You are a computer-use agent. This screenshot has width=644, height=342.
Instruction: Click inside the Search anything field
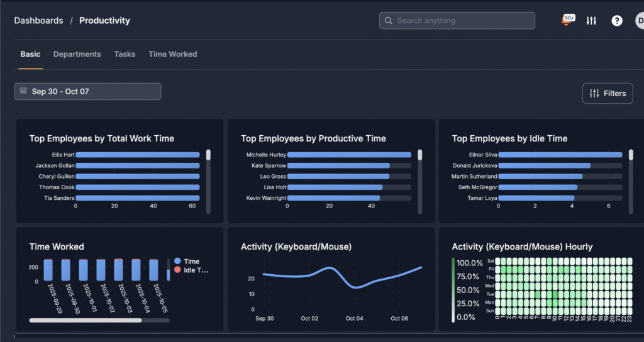point(462,21)
